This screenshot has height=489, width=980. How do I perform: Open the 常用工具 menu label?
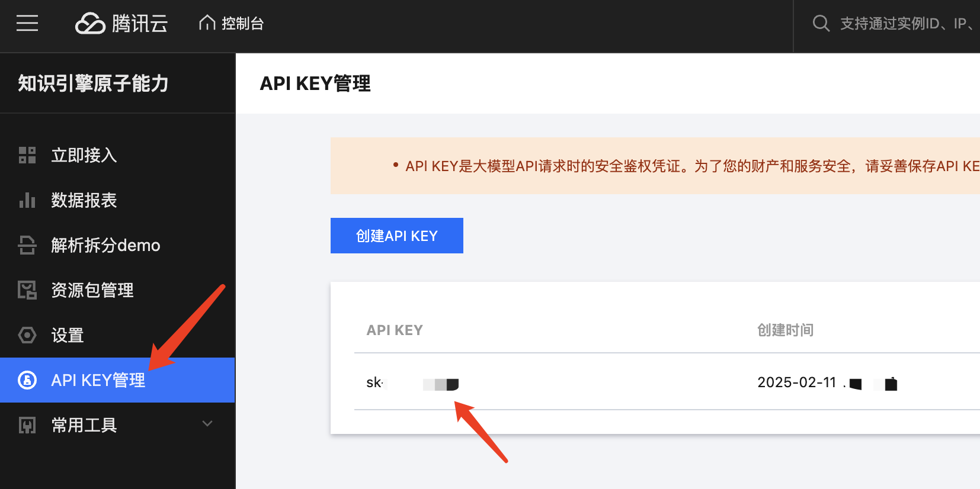pyautogui.click(x=84, y=425)
